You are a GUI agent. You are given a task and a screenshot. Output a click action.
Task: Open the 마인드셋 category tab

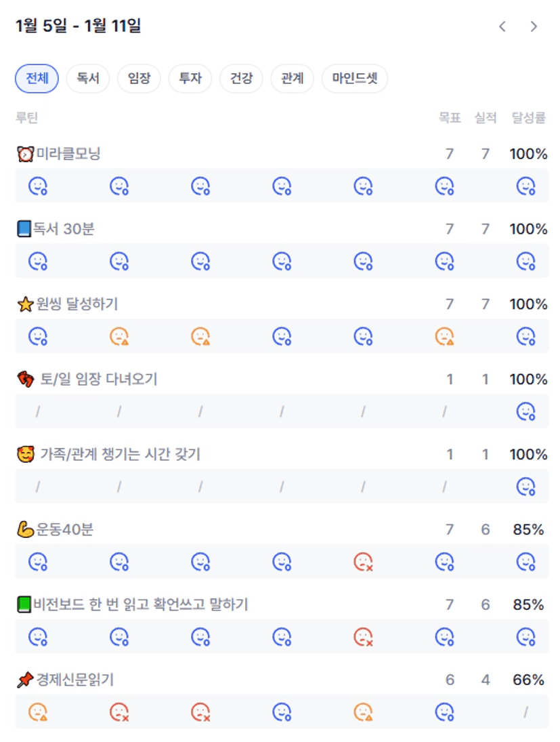tap(355, 79)
